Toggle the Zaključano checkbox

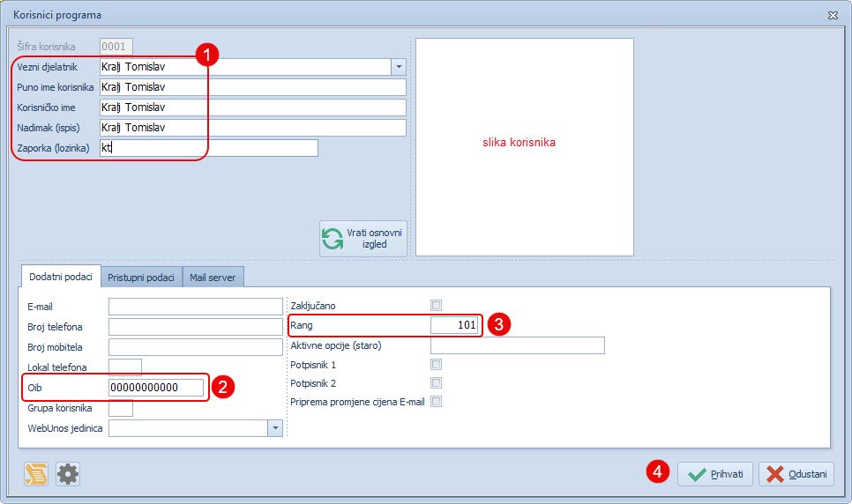coord(436,306)
